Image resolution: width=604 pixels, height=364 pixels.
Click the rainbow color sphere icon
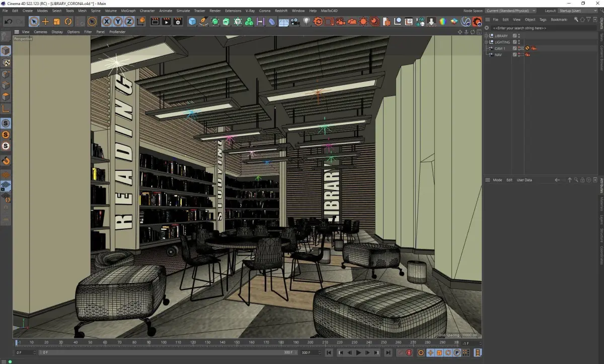443,22
